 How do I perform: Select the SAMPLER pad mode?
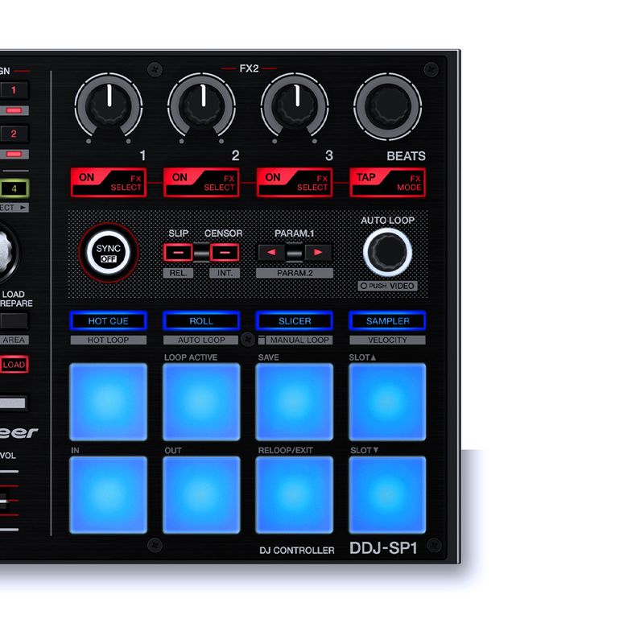tap(388, 320)
